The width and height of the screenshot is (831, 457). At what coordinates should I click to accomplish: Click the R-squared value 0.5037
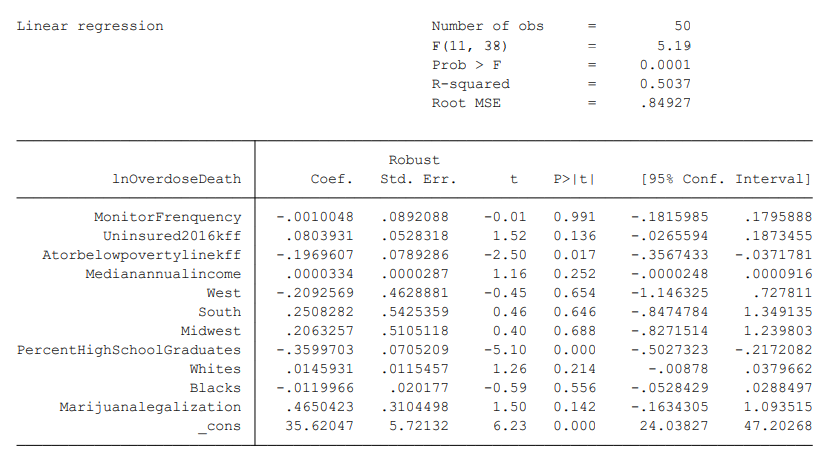tap(665, 84)
